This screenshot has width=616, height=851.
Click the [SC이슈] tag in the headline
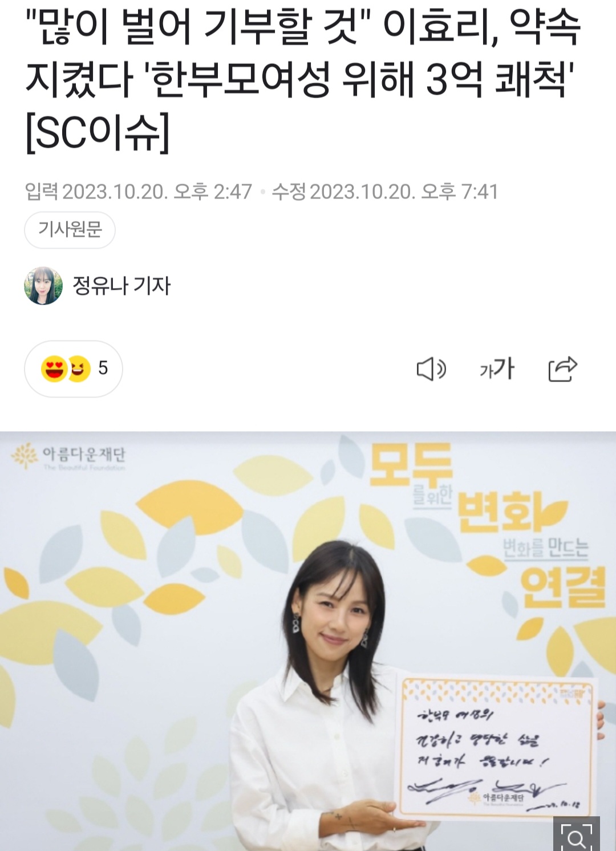(x=98, y=132)
